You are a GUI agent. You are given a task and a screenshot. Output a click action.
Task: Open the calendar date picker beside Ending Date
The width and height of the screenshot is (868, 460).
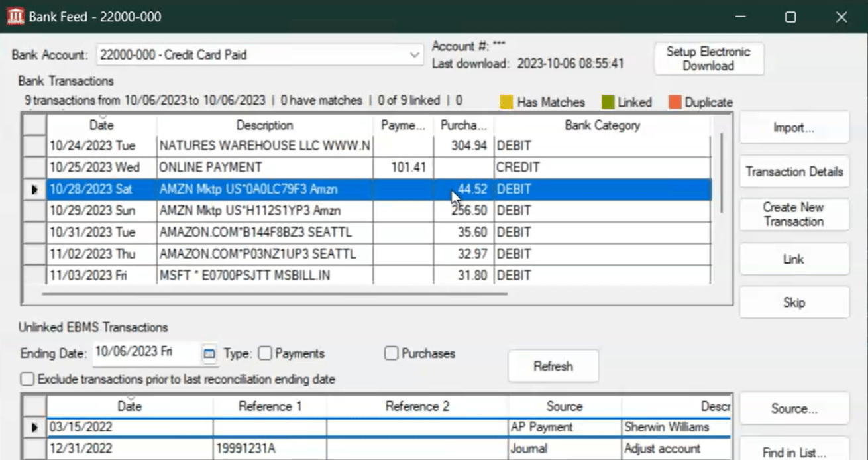click(x=209, y=353)
